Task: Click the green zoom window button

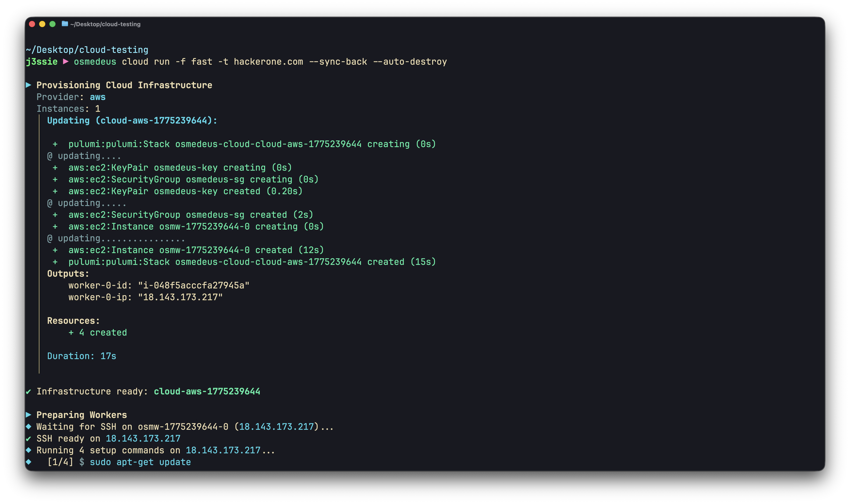Action: (x=52, y=24)
